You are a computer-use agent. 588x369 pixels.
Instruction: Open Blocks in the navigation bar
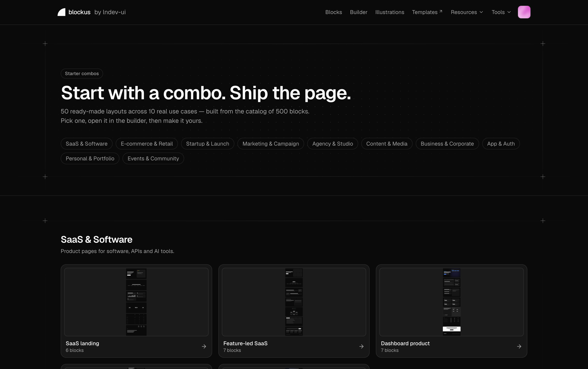[333, 12]
